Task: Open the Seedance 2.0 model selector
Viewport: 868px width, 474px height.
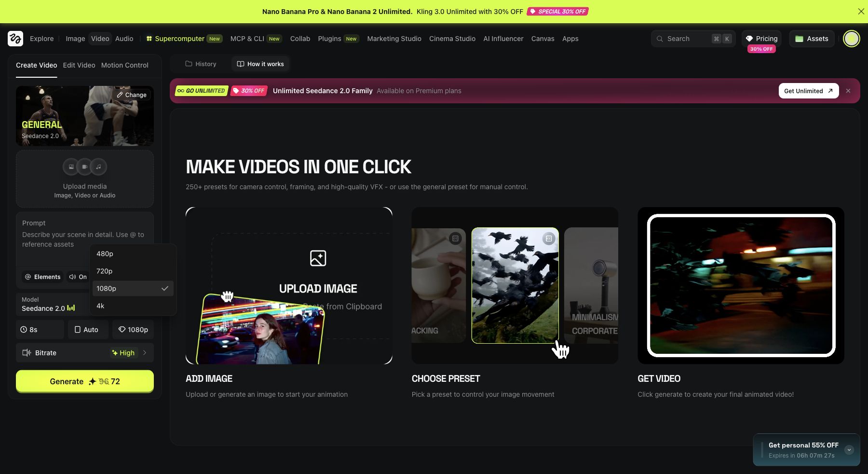Action: [x=53, y=305]
